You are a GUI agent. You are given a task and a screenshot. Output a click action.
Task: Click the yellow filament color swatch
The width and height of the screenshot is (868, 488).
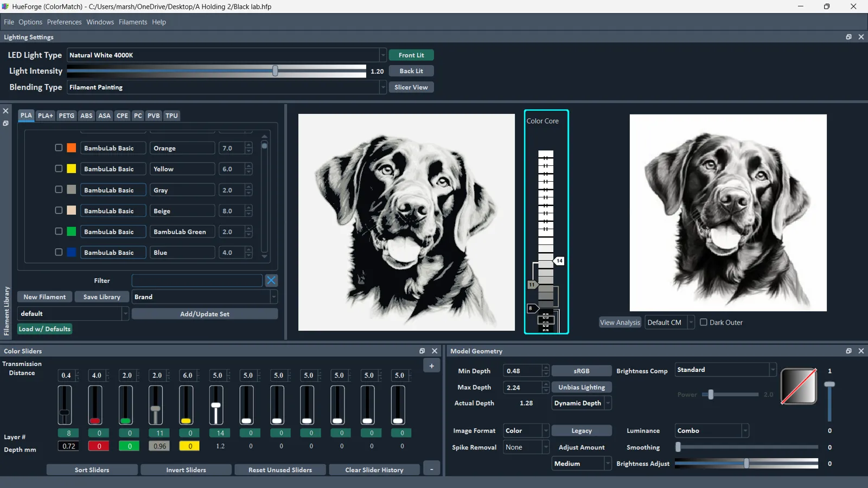[71, 169]
